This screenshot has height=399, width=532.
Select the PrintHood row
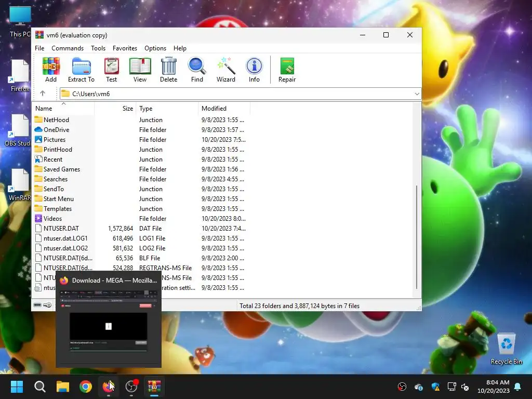coord(140,149)
